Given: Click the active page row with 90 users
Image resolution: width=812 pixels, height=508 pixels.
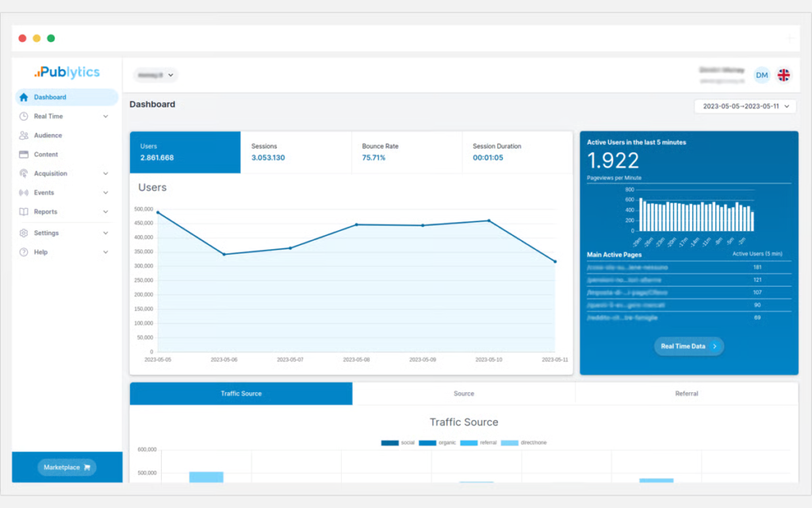Looking at the screenshot, I should 689,305.
